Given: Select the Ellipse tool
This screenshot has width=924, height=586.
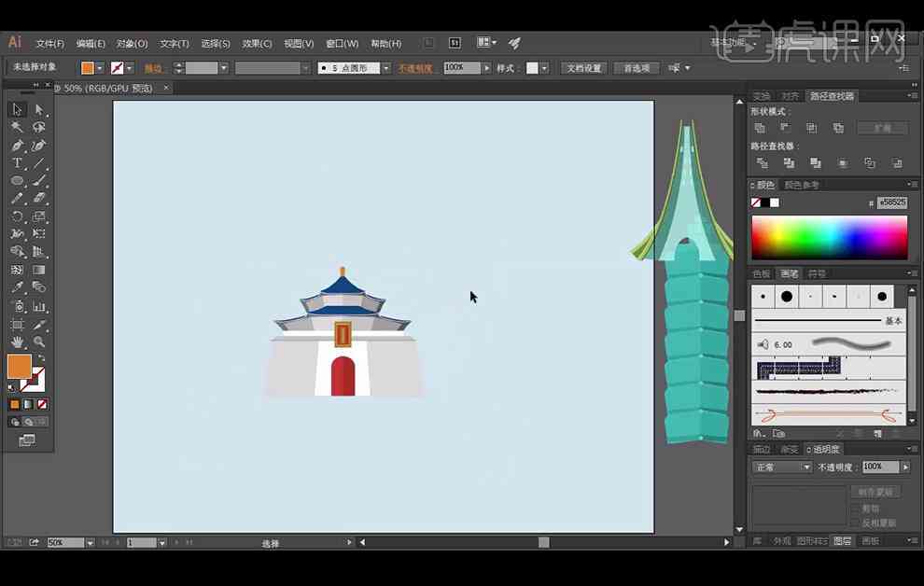Looking at the screenshot, I should coord(17,181).
